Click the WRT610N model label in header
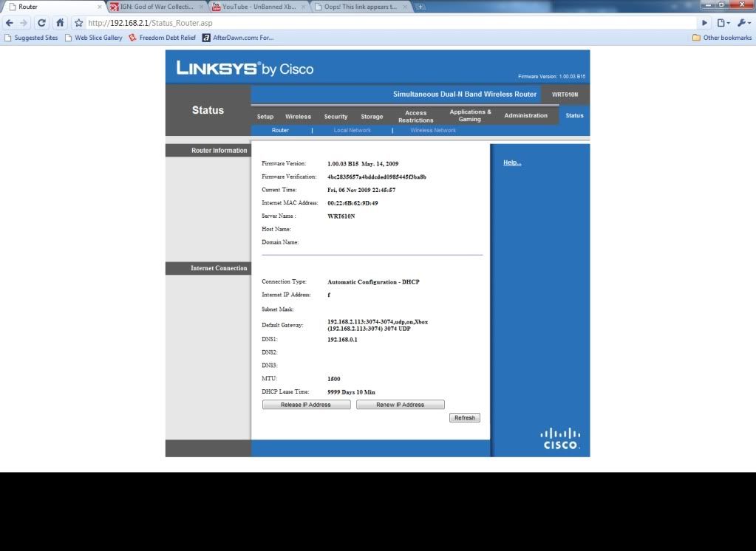756x551 pixels. [565, 95]
